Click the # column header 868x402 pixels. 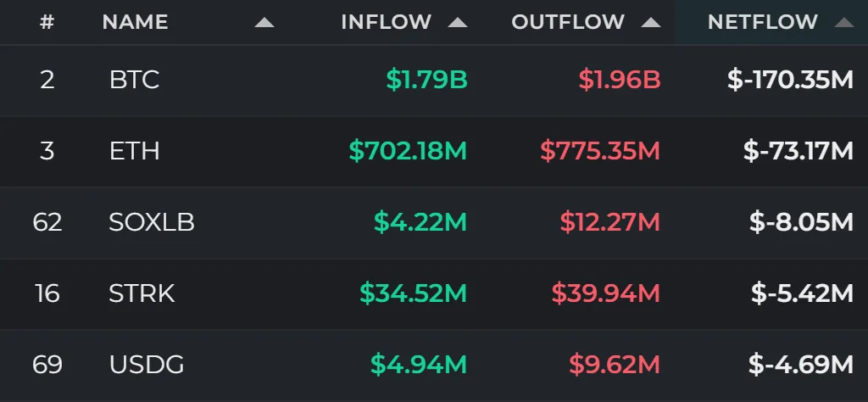tap(47, 22)
